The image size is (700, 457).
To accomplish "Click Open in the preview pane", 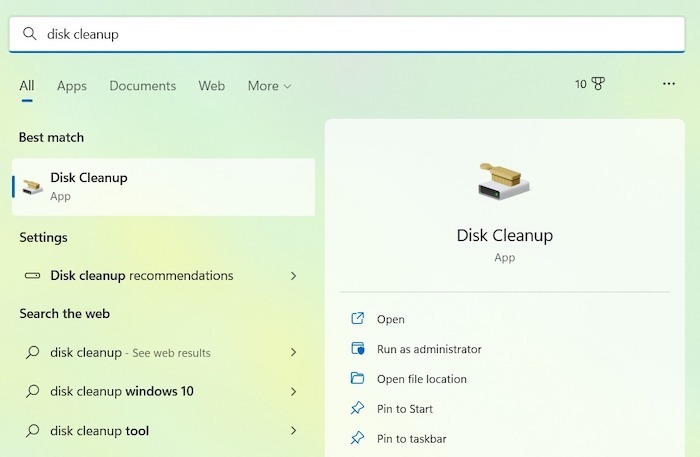I will (391, 319).
